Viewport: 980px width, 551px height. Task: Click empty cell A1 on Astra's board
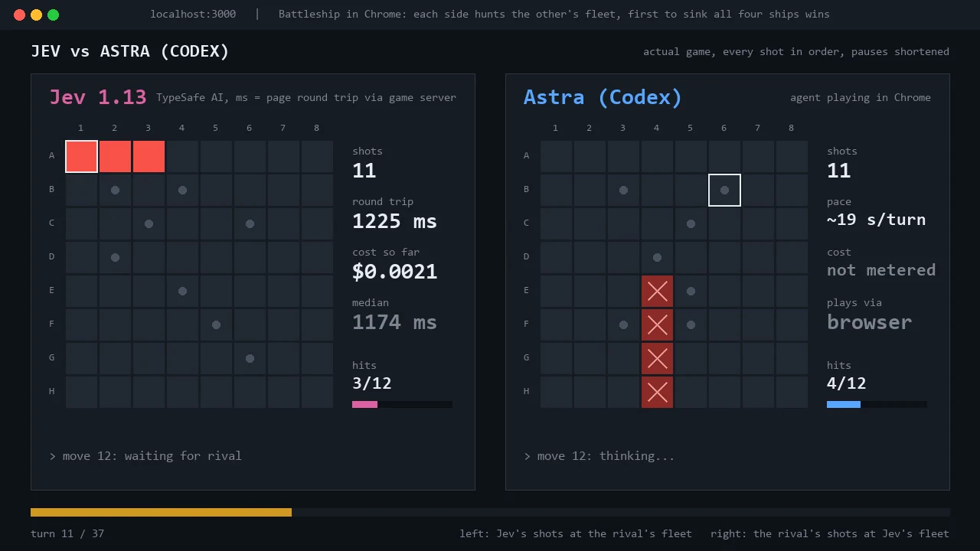click(556, 156)
